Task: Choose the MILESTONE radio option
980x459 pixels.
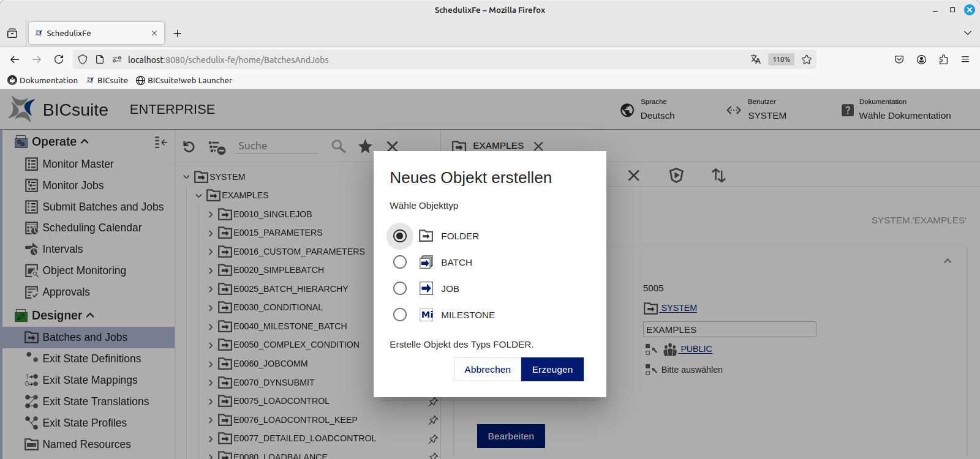Action: click(400, 315)
